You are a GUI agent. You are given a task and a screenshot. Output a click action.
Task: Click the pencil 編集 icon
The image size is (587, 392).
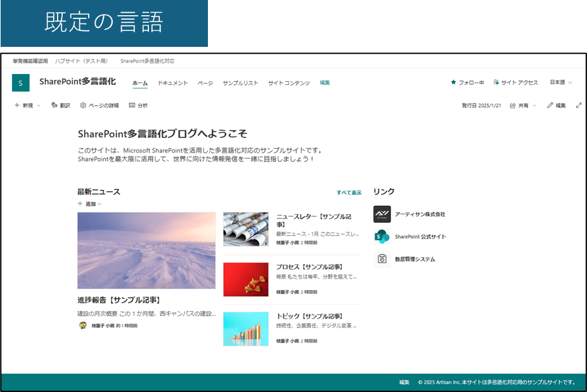click(550, 106)
